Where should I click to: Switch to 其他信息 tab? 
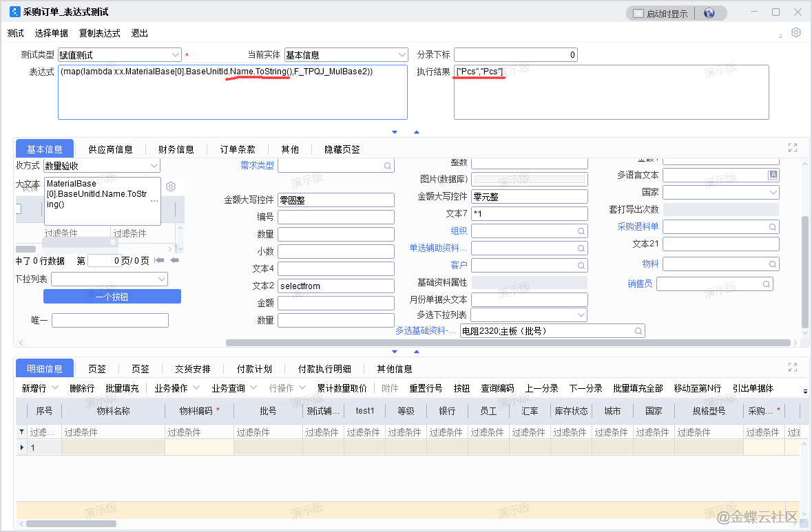click(395, 369)
